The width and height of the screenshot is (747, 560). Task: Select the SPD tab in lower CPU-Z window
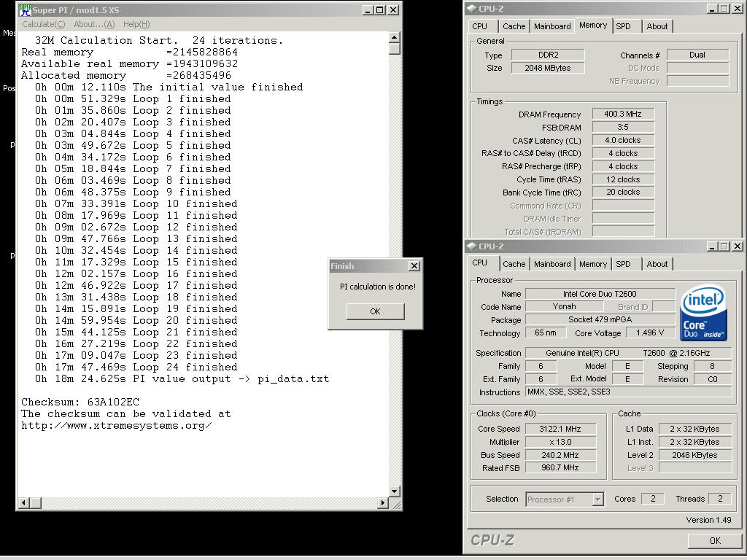[x=623, y=264]
